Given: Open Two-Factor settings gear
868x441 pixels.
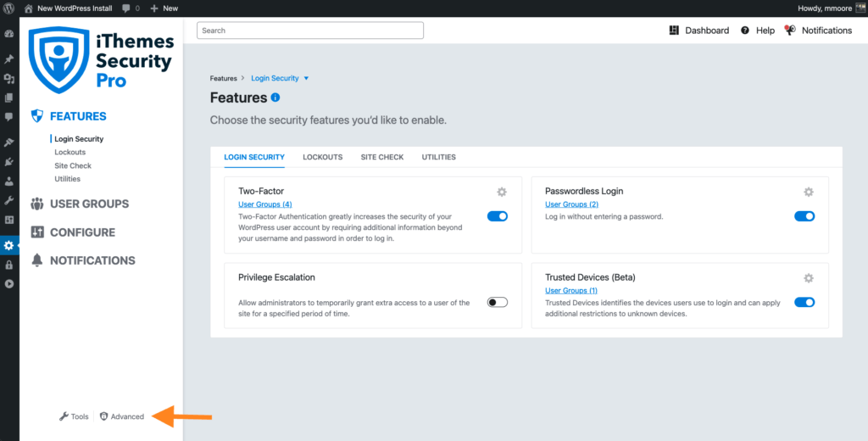Looking at the screenshot, I should tap(502, 192).
